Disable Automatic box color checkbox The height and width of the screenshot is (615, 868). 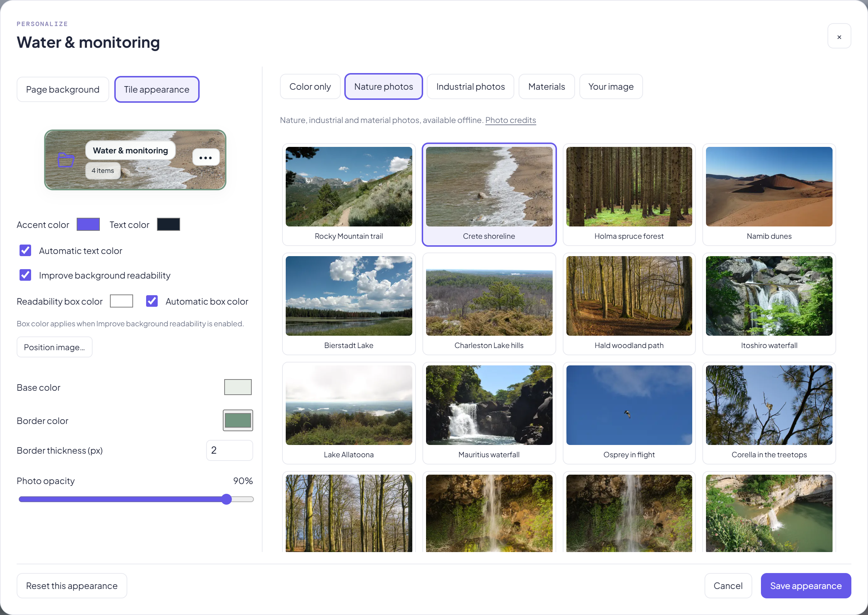[152, 301]
